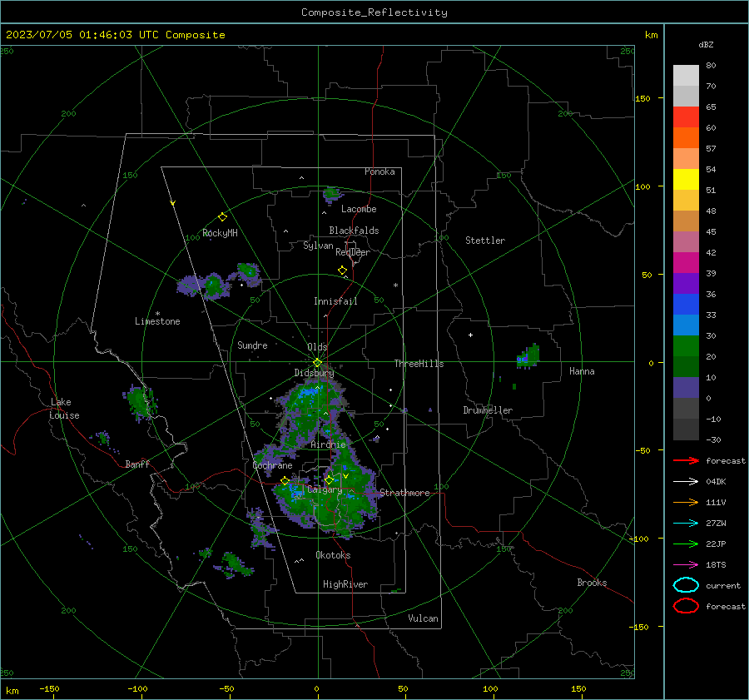Image resolution: width=749 pixels, height=700 pixels.
Task: Select the light blue swatch below 33 dBZ
Action: pyautogui.click(x=686, y=325)
